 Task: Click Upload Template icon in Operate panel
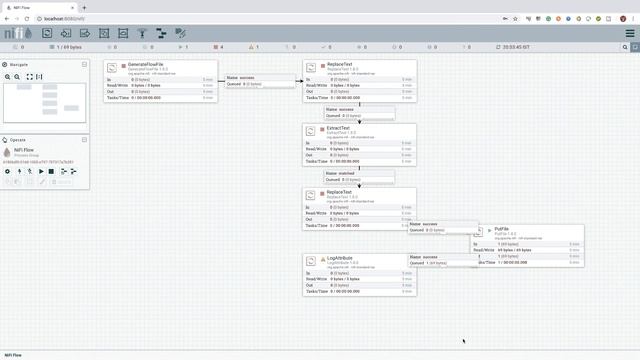74,171
